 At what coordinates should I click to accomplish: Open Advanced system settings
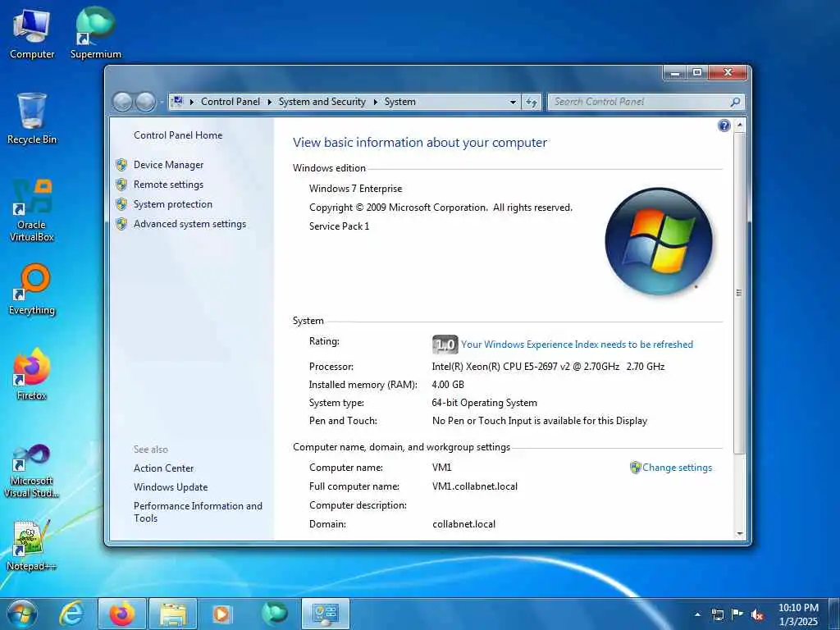point(189,224)
